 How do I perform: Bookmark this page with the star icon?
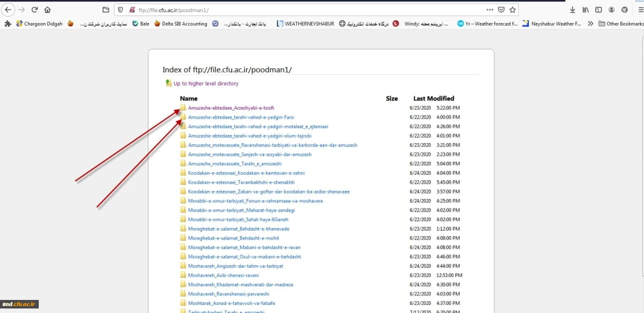tap(512, 10)
